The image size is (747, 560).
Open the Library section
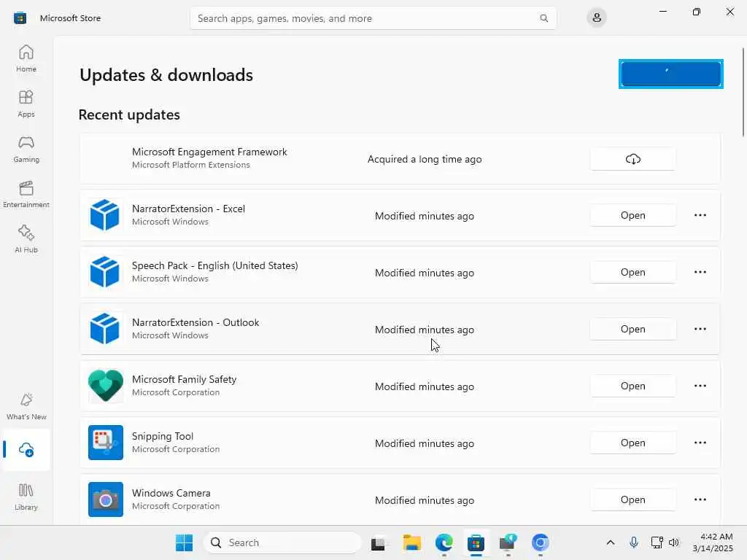coord(26,497)
